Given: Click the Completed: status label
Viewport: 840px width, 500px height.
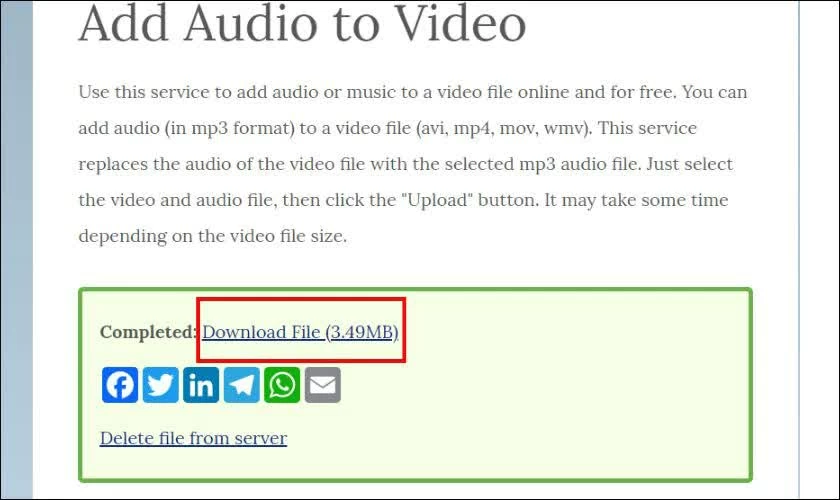Looking at the screenshot, I should [x=149, y=332].
